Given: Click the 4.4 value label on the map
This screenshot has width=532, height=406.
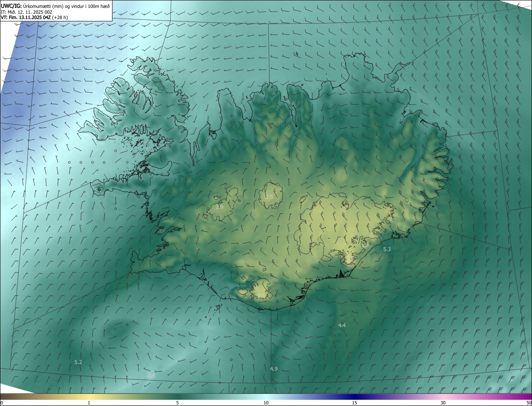Looking at the screenshot, I should pyautogui.click(x=342, y=325).
